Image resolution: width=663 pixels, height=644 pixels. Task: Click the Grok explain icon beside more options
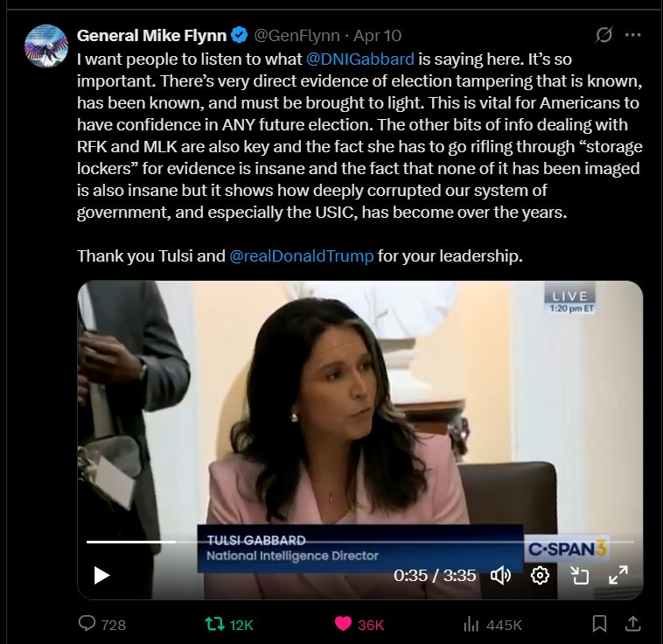(604, 35)
